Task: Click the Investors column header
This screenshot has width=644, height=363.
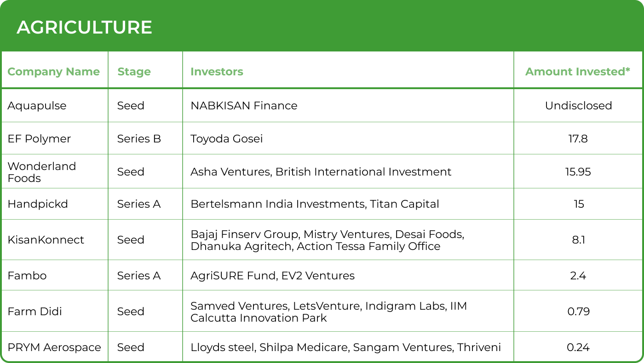Action: (x=217, y=72)
